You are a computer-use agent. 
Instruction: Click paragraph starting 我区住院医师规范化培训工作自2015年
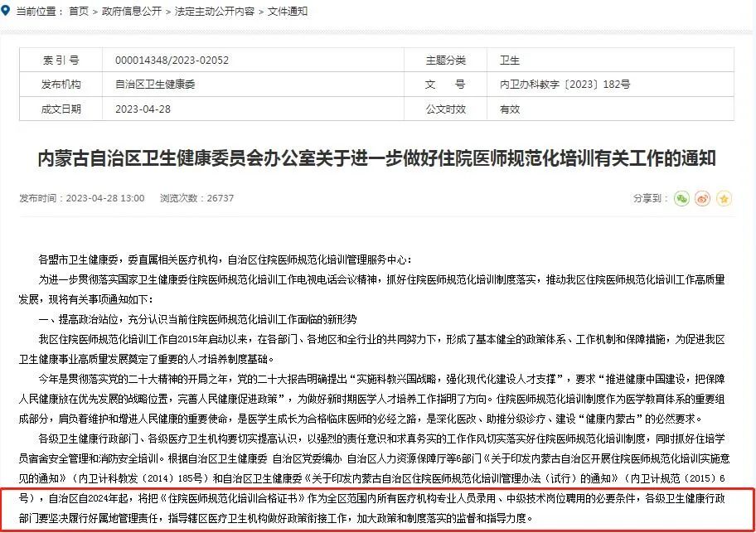pyautogui.click(x=371, y=349)
